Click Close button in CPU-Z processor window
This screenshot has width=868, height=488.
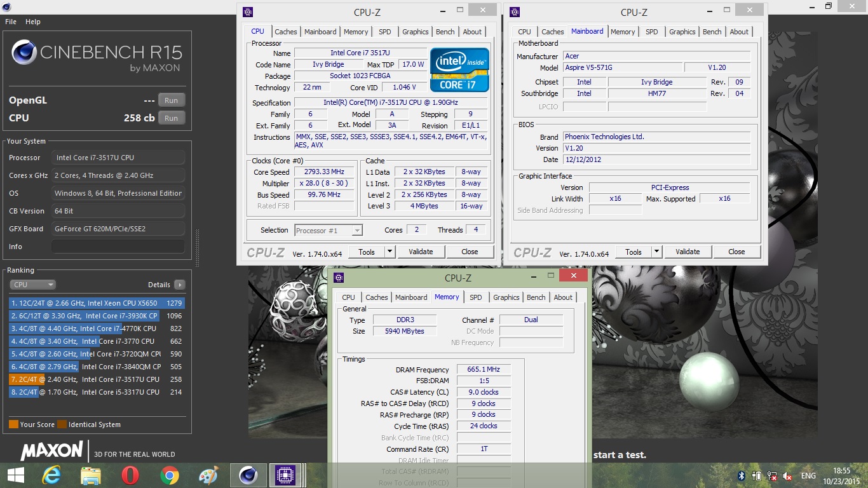point(470,252)
